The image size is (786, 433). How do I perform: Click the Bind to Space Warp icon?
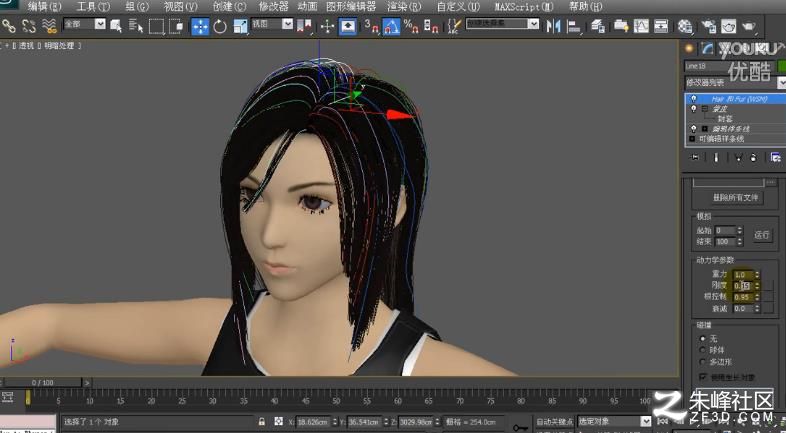click(49, 26)
